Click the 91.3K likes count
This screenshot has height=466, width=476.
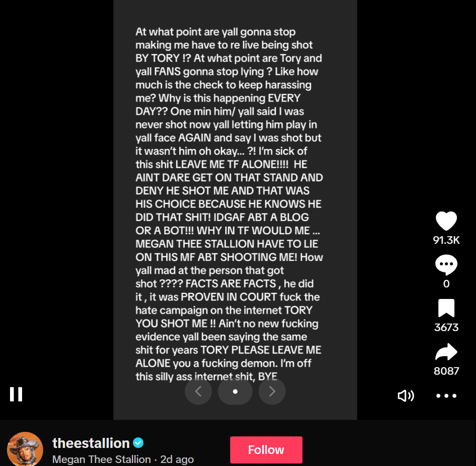pos(446,240)
